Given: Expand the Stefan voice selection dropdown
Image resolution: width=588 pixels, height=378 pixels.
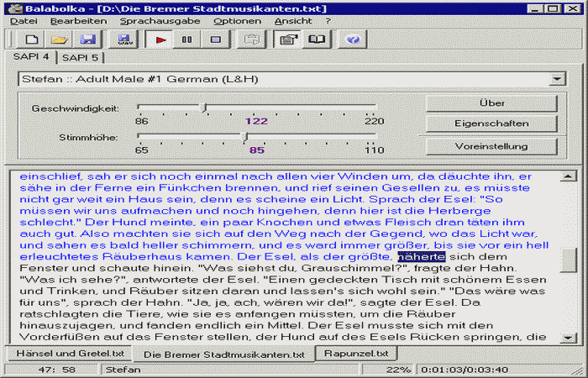Looking at the screenshot, I should [x=555, y=79].
